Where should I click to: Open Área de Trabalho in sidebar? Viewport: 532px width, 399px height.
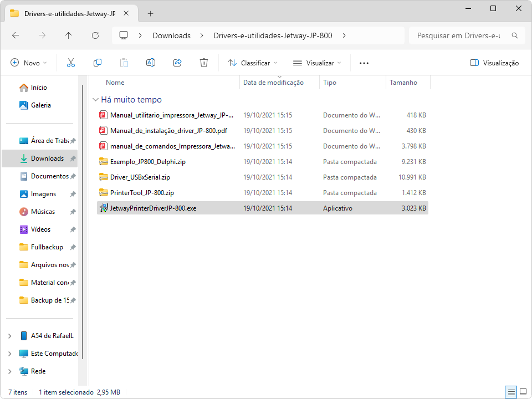pos(44,141)
